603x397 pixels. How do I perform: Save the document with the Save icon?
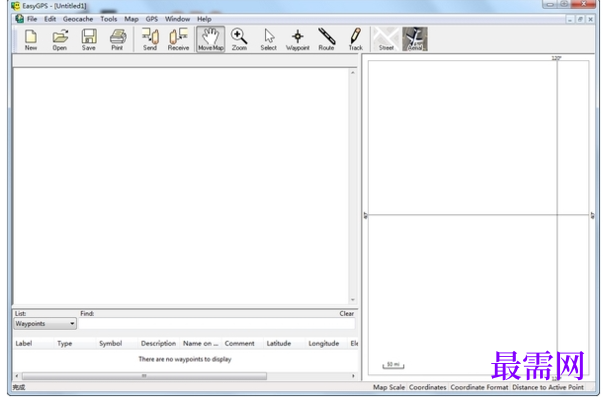coord(88,40)
